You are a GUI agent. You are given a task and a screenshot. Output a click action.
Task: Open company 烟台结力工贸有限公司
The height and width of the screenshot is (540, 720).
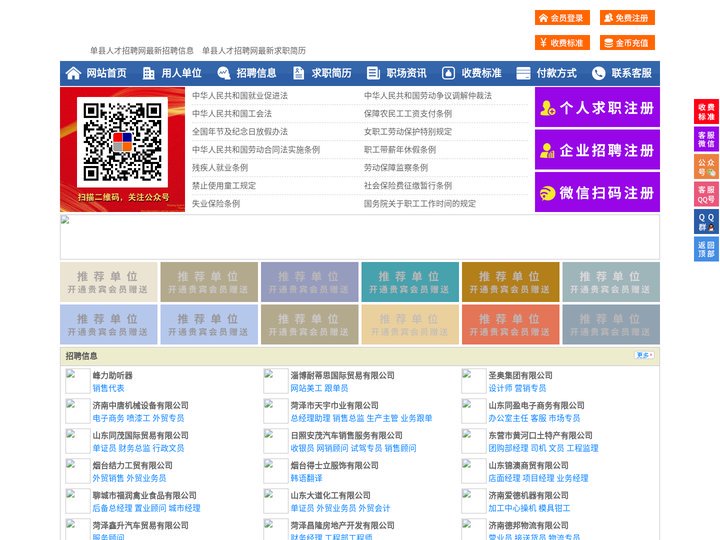(x=132, y=465)
